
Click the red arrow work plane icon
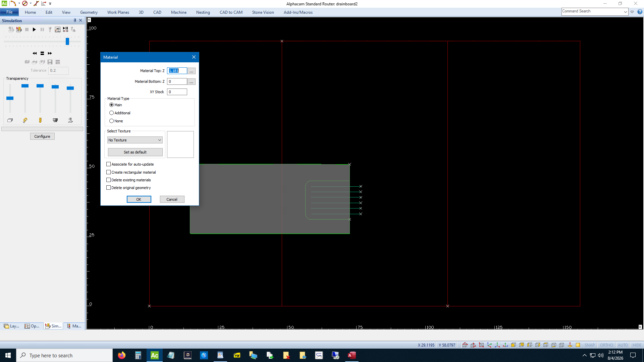[570, 345]
